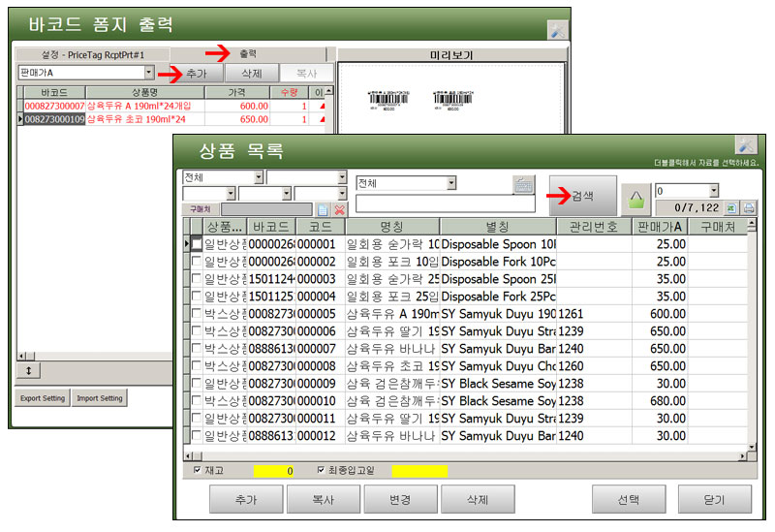Click 복사 button at bottom of product list
Screen dimensions: 775x532
(324, 499)
